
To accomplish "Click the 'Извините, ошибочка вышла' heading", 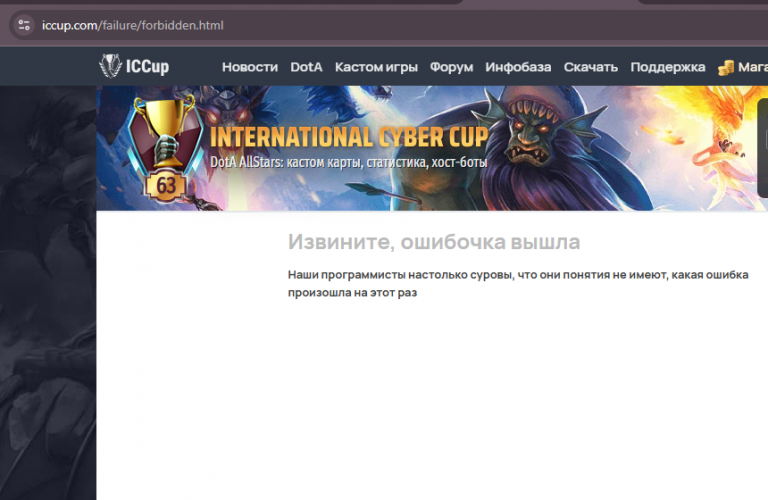I will 434,242.
